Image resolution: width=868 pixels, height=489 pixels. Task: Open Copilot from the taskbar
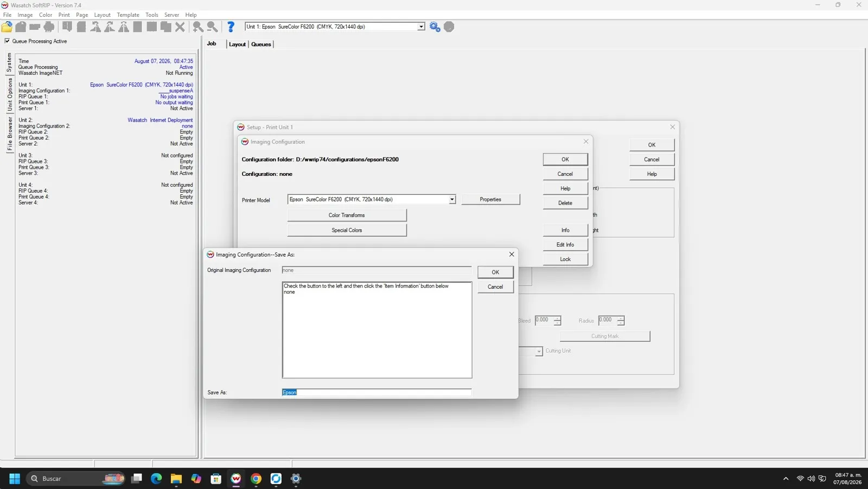point(196,478)
